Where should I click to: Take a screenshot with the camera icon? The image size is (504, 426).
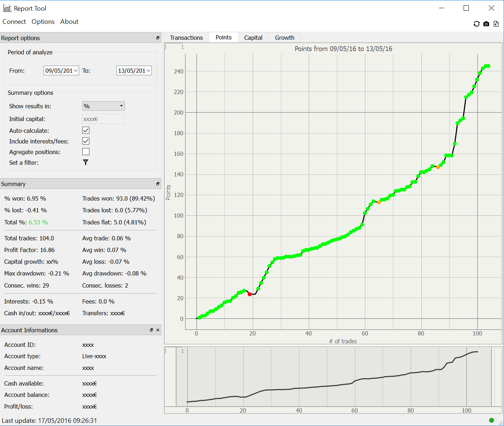(486, 24)
